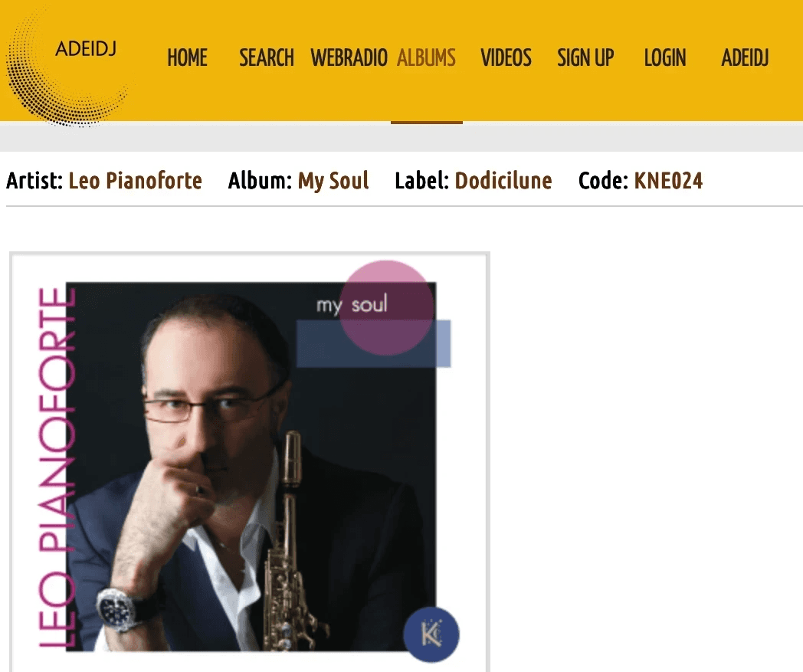Open the Dodicilune label link
This screenshot has width=803, height=672.
coord(503,181)
